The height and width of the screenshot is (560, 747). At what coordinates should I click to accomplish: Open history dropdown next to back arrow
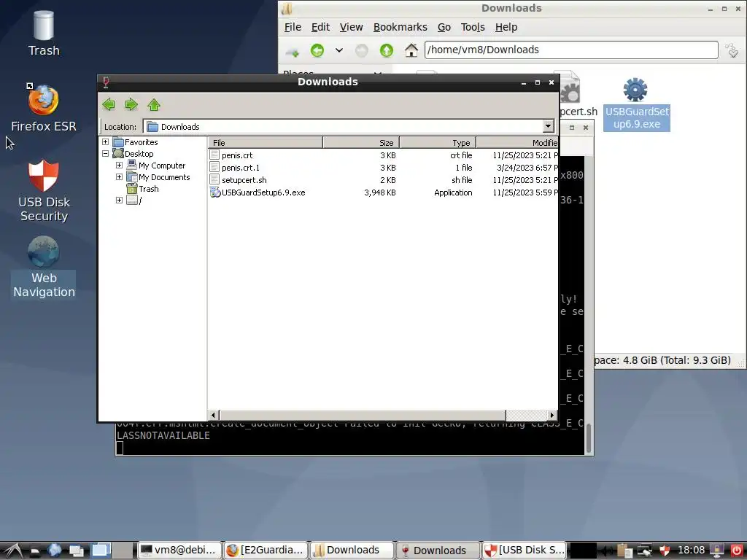coord(338,50)
